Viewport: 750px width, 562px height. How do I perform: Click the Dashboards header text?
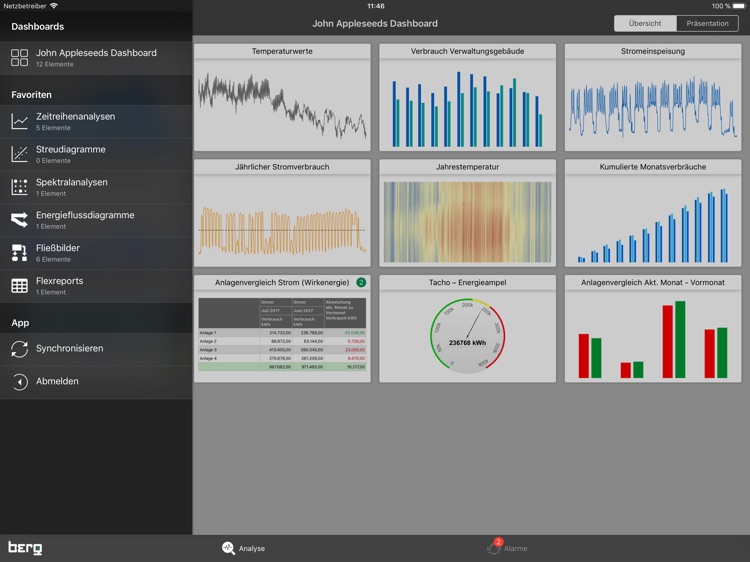37,26
